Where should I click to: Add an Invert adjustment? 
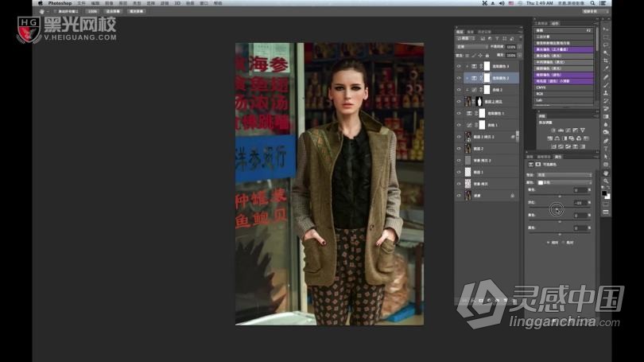[553, 146]
